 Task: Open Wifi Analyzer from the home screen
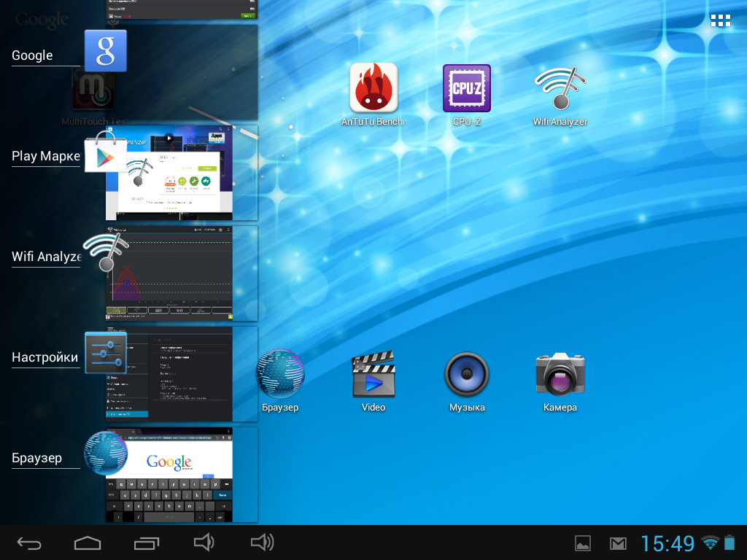560,87
